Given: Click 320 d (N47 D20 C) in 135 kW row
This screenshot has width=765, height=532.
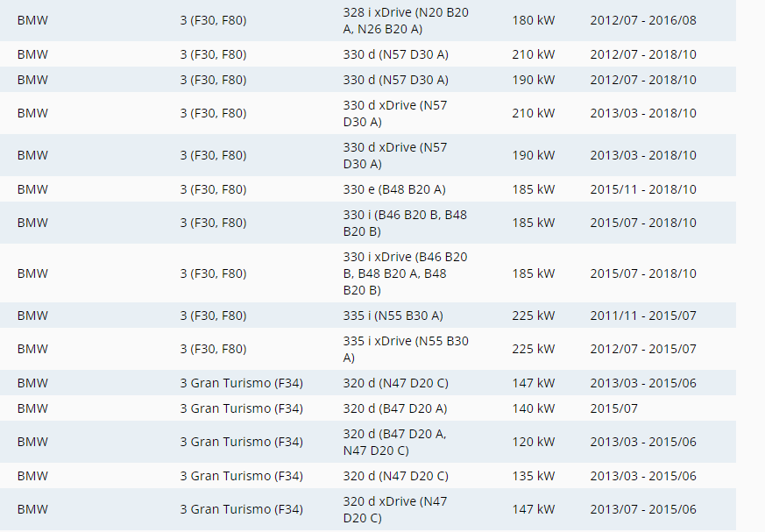Looking at the screenshot, I should coord(396,476).
